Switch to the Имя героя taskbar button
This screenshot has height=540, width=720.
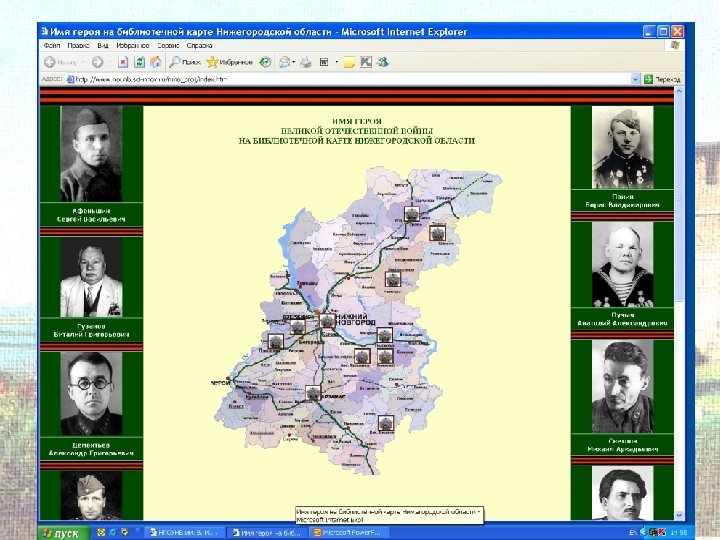(266, 533)
